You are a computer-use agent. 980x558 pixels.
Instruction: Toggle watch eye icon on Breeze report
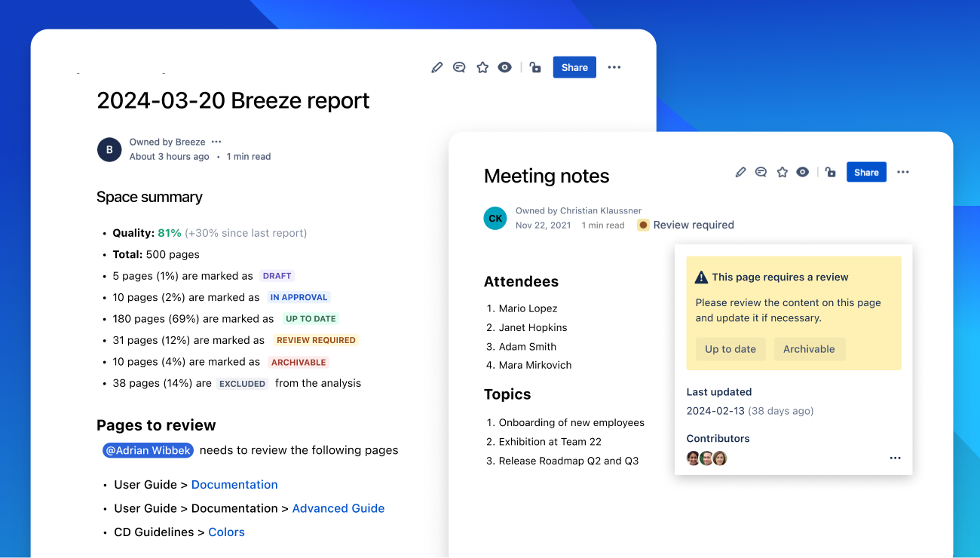(x=505, y=67)
